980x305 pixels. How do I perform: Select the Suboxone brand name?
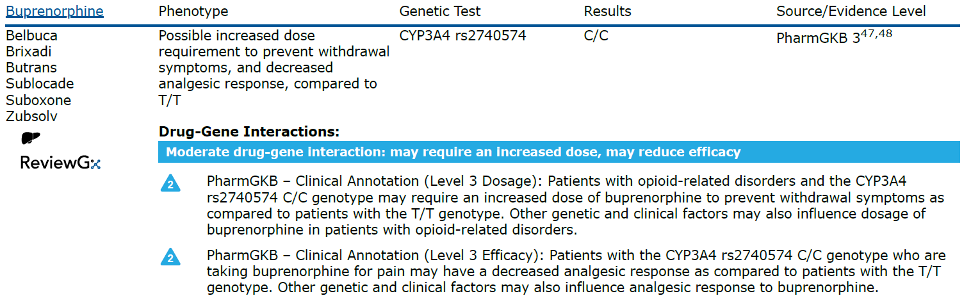point(38,101)
